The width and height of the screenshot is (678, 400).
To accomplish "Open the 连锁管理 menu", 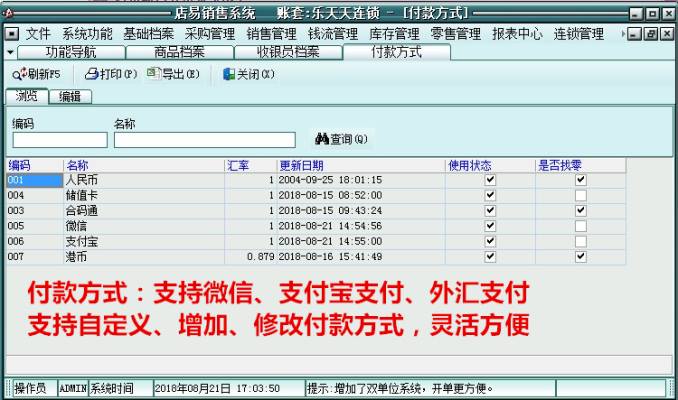I will click(579, 34).
